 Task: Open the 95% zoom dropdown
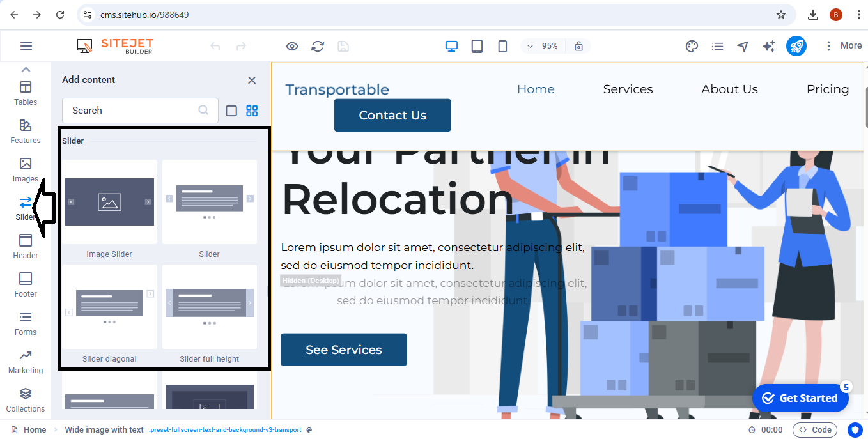click(x=542, y=46)
